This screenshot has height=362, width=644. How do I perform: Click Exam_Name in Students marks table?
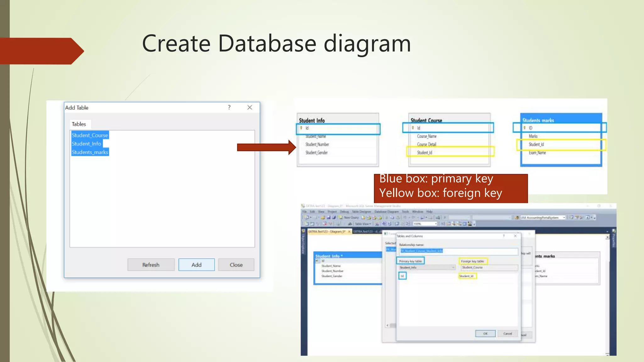tap(537, 153)
